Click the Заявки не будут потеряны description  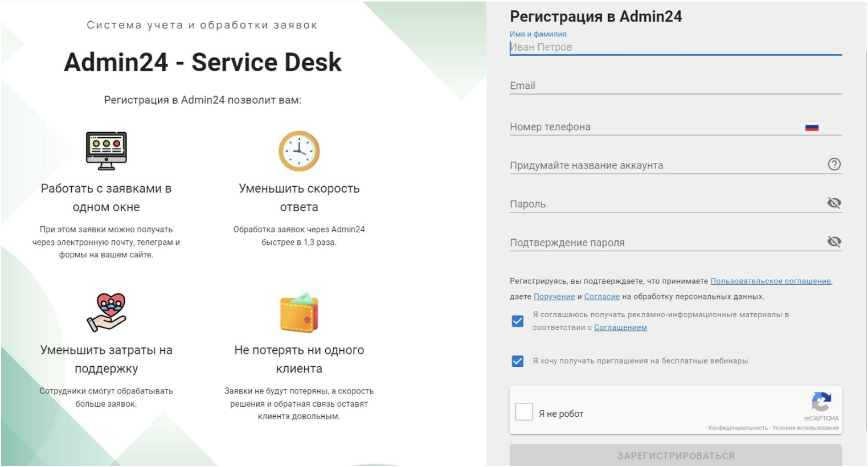299,404
